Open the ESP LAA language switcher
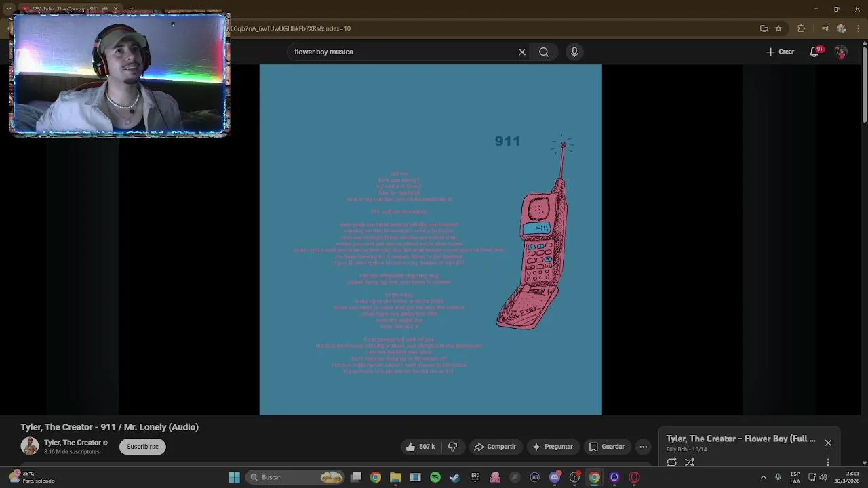The width and height of the screenshot is (868, 488). click(x=795, y=477)
